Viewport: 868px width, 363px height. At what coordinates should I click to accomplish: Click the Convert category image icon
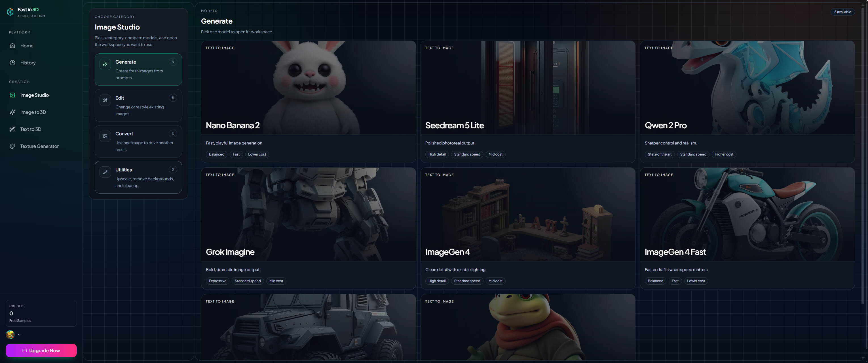[105, 136]
